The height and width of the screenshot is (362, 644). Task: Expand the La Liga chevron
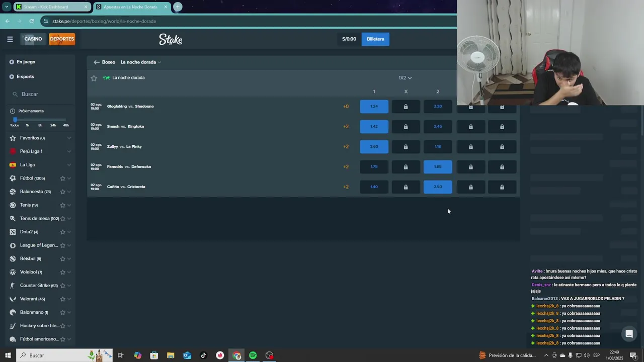click(69, 165)
